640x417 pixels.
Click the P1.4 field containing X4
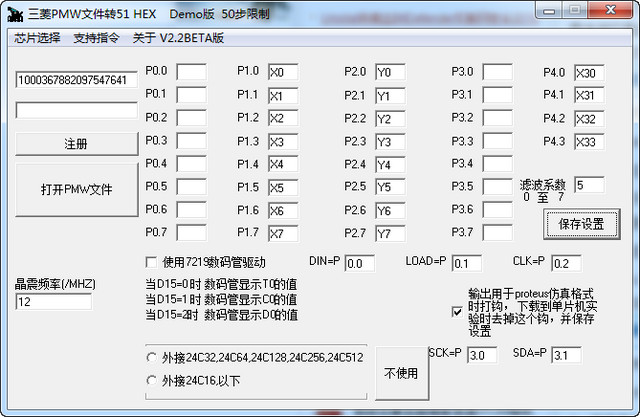coord(283,164)
